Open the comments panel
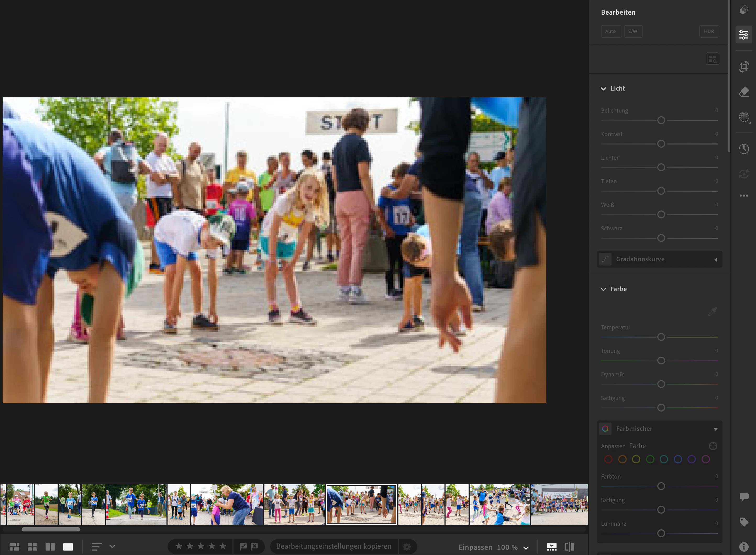The height and width of the screenshot is (555, 756). [x=744, y=497]
